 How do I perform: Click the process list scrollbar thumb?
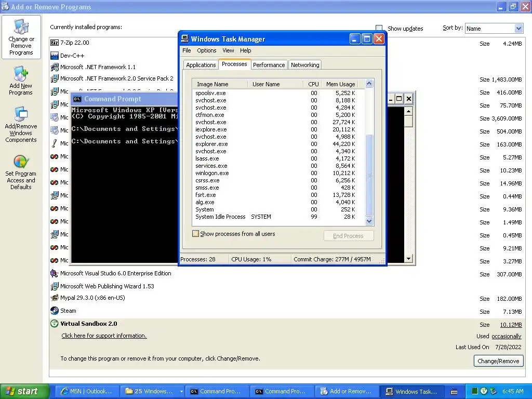coord(369,175)
